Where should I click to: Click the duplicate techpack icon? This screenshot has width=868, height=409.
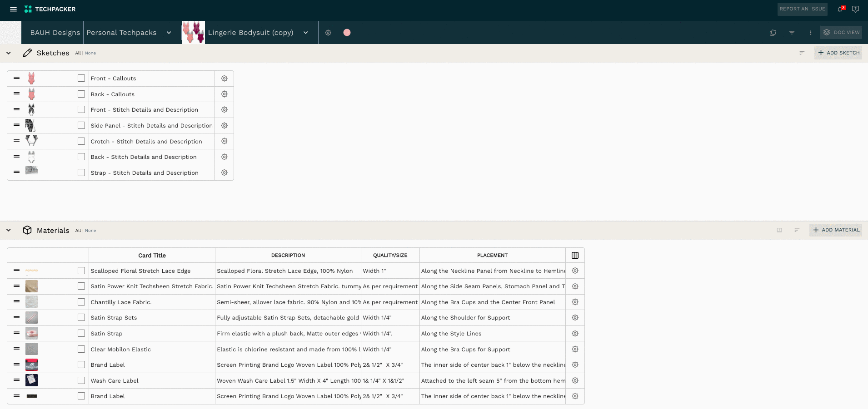[773, 33]
